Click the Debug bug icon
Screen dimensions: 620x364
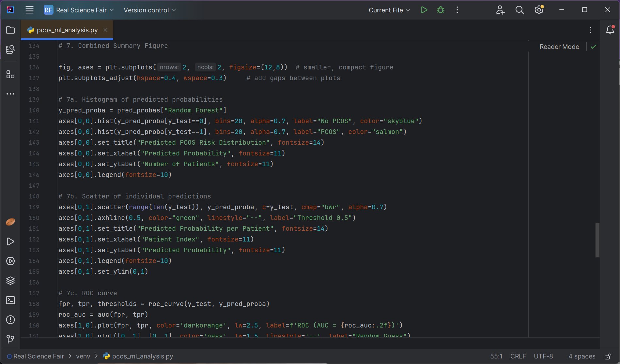441,10
